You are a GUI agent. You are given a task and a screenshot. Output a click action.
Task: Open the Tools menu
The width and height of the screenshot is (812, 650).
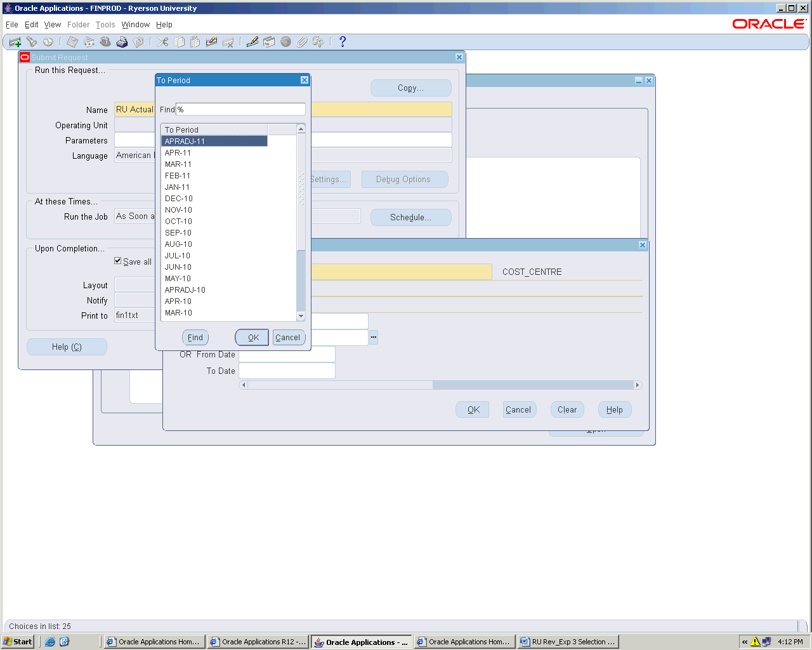[x=105, y=25]
